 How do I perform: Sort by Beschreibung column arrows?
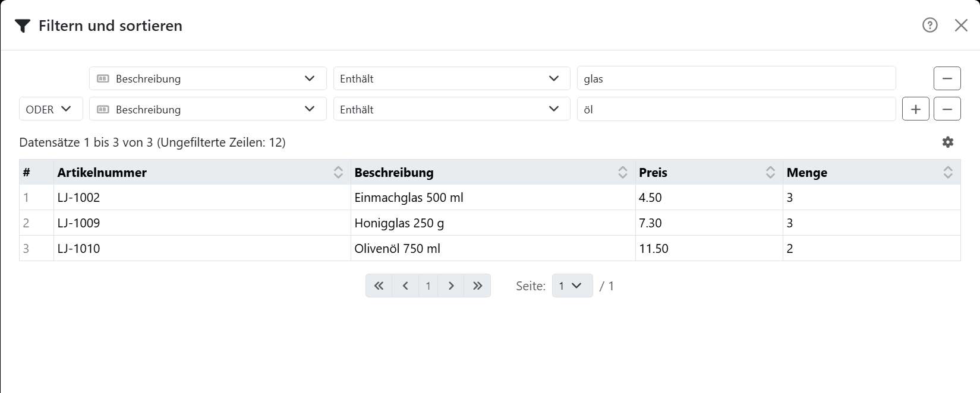[623, 172]
